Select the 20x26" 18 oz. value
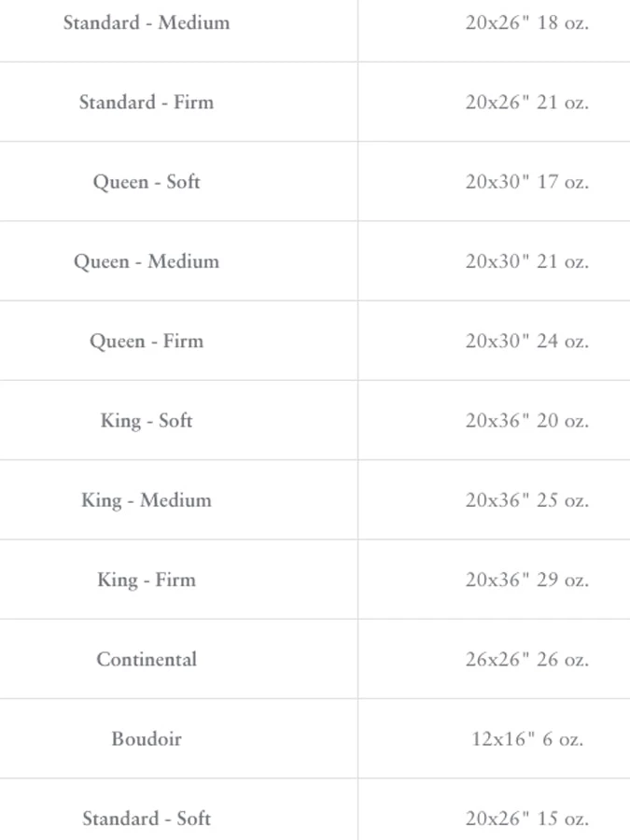Screen dimensions: 630x840 [x=526, y=22]
